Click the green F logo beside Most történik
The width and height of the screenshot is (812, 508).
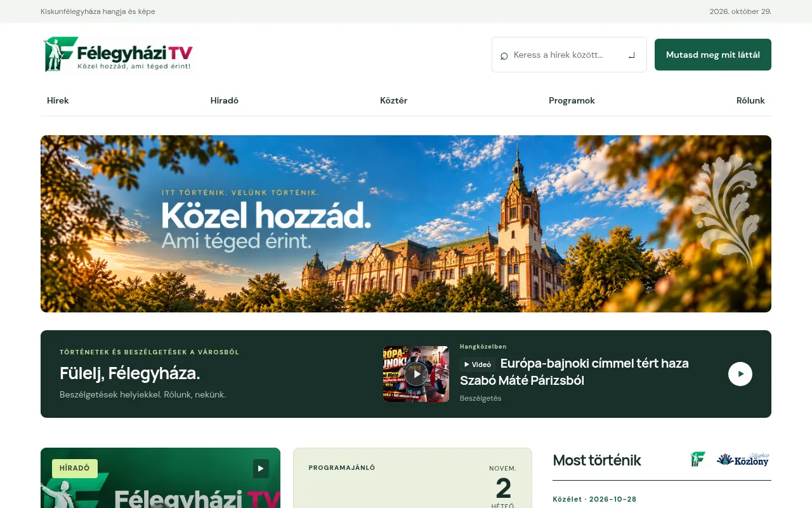698,460
